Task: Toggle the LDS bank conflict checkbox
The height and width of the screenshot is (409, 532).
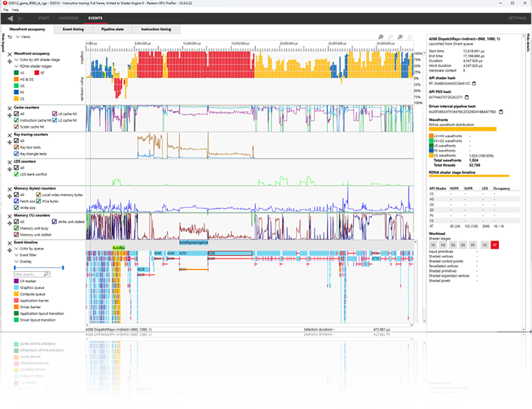Action: (x=16, y=174)
